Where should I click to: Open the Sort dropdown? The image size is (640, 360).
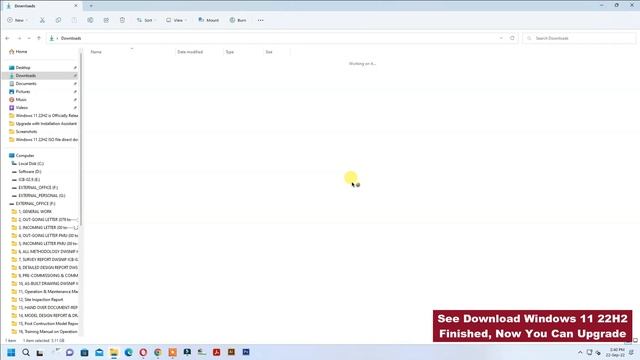coord(146,20)
